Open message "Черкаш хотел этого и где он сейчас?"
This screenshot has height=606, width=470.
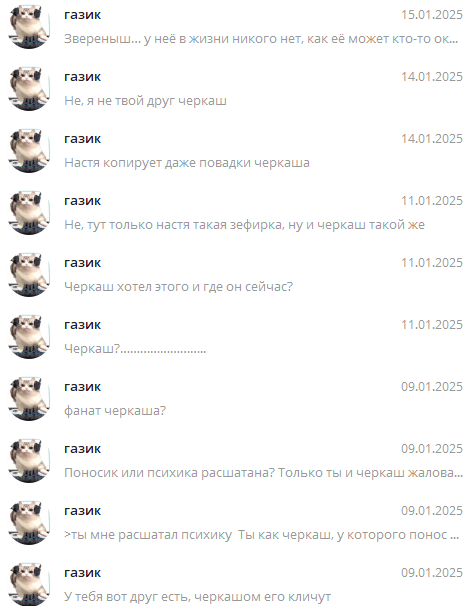point(235,275)
